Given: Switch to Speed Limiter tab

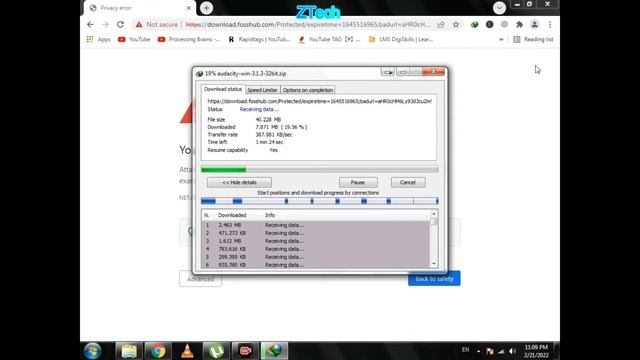Looking at the screenshot, I should coord(262,90).
